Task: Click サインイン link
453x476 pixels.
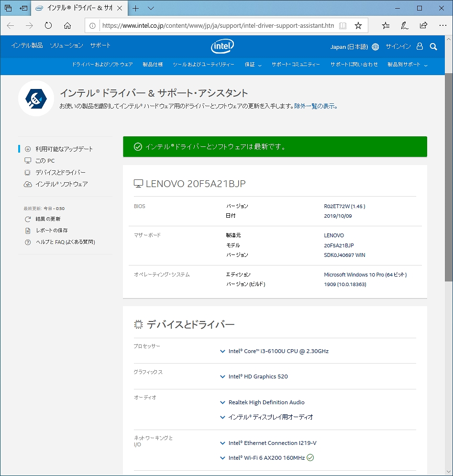Action: (398, 46)
